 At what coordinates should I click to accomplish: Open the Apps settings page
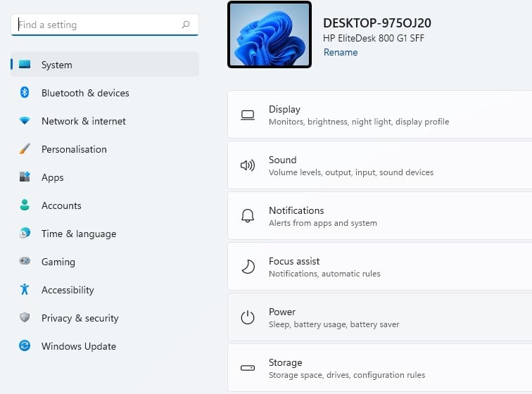pyautogui.click(x=105, y=177)
